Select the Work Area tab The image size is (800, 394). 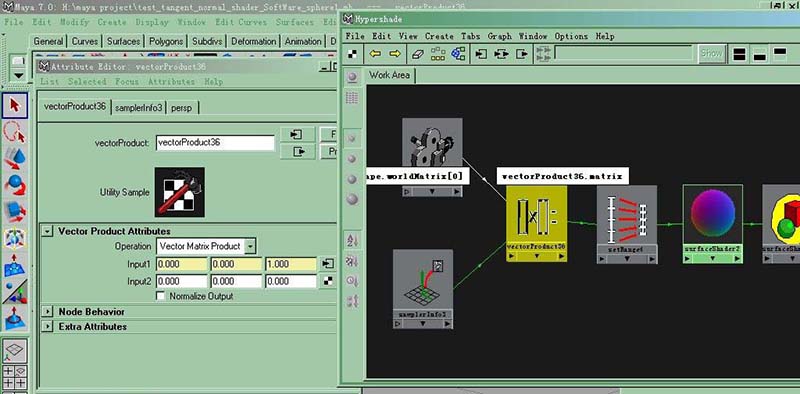tap(389, 75)
